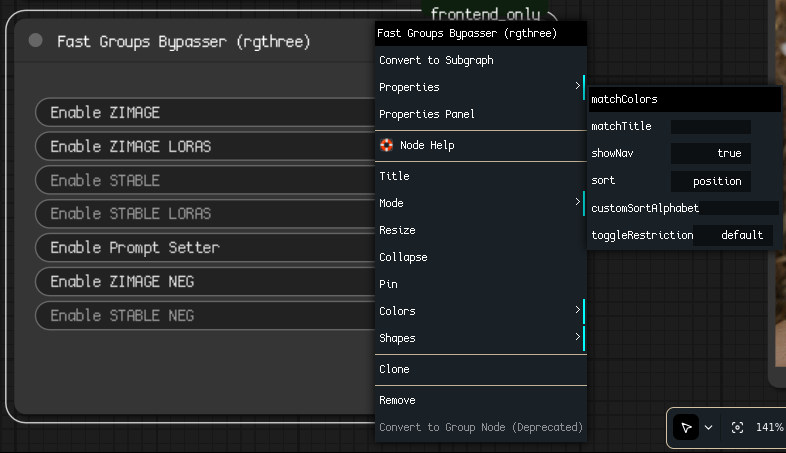Viewport: 786px width, 453px height.
Task: Open the Properties Panel menu entry
Action: (427, 114)
